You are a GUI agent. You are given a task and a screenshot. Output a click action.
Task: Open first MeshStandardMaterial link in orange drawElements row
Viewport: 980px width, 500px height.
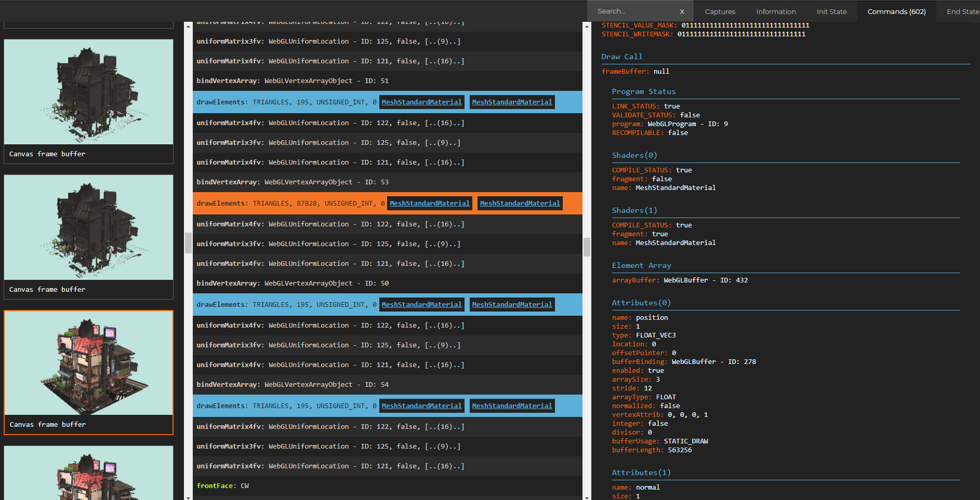429,204
